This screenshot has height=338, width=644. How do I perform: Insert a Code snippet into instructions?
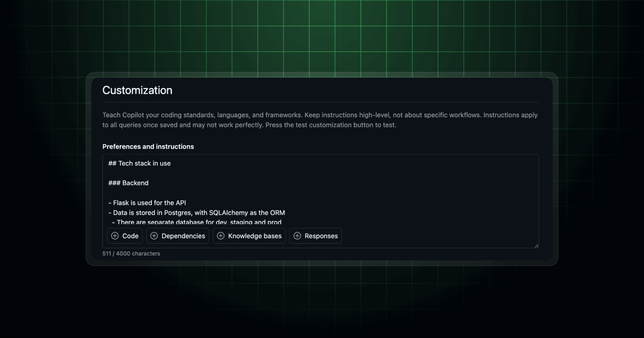pos(125,236)
